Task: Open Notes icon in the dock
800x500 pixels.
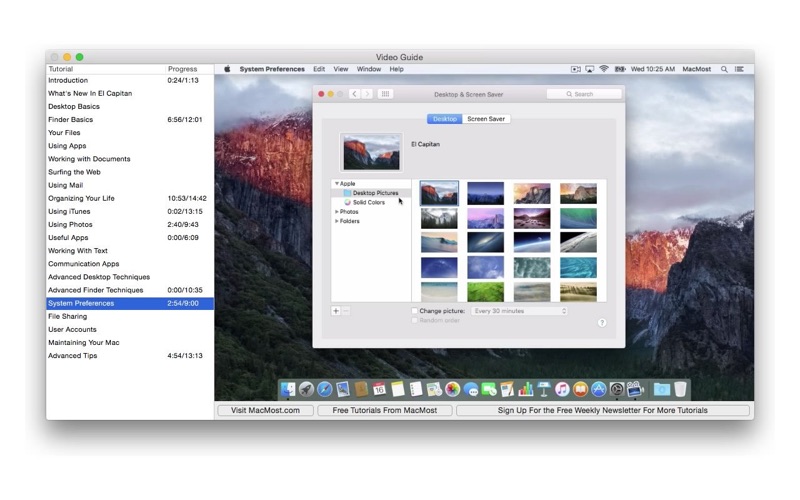Action: click(397, 389)
